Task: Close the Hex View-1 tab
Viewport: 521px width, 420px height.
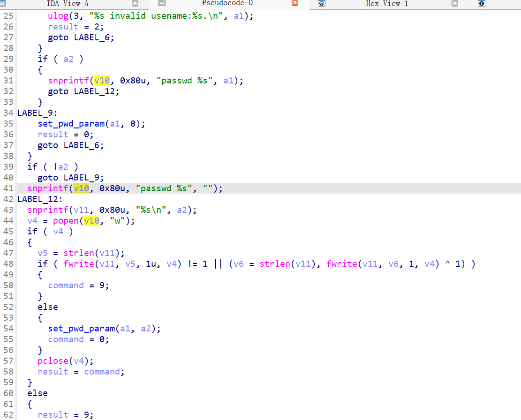Action: pos(455,3)
